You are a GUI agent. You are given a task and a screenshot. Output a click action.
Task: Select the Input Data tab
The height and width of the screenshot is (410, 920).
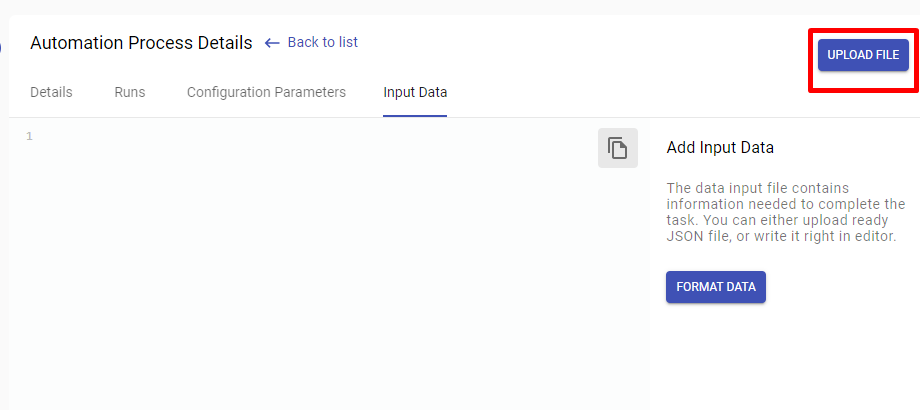pyautogui.click(x=415, y=92)
